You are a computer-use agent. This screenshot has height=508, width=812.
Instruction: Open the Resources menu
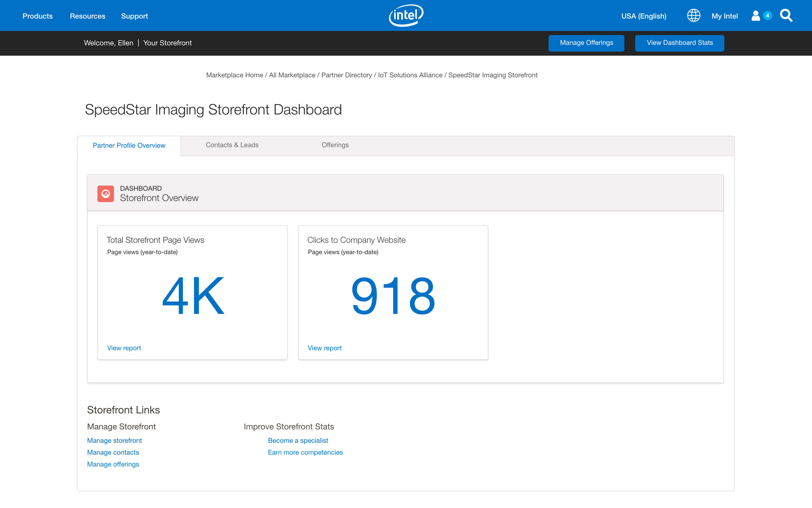(x=88, y=16)
